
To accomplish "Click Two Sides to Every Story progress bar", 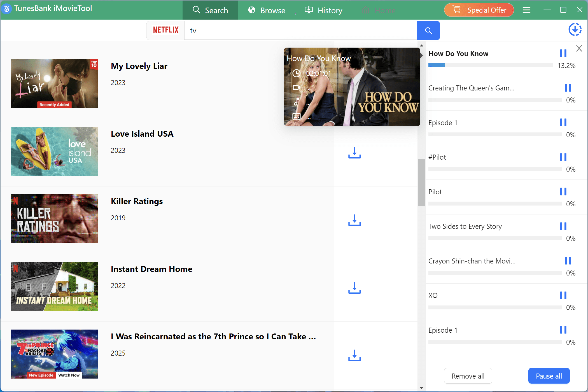I will [x=495, y=238].
